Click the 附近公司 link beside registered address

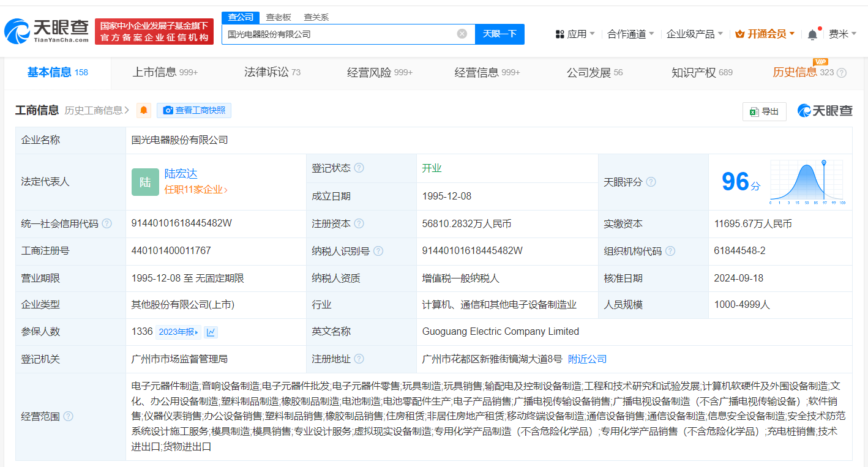coord(586,359)
